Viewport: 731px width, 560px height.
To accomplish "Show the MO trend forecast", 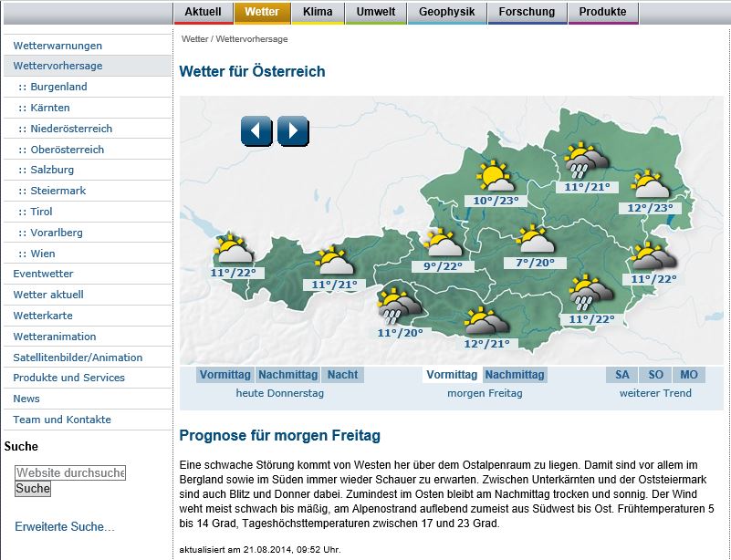I will [689, 375].
